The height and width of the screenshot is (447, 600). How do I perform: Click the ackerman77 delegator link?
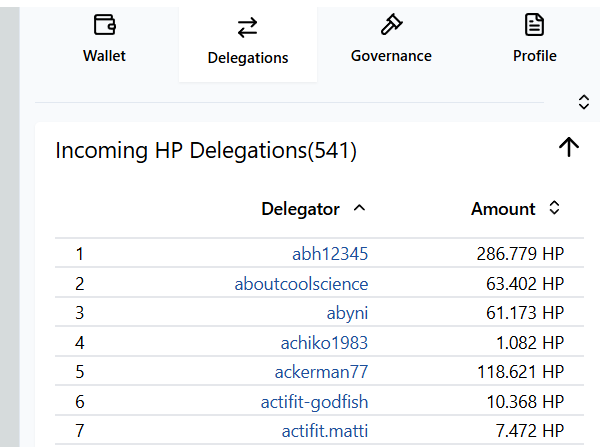point(321,372)
